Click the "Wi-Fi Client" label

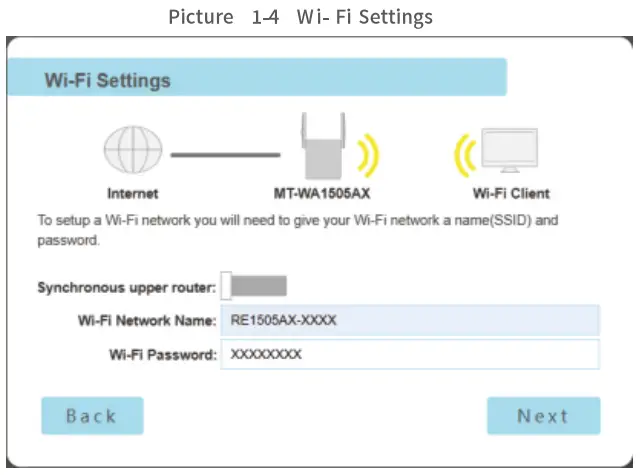point(511,194)
